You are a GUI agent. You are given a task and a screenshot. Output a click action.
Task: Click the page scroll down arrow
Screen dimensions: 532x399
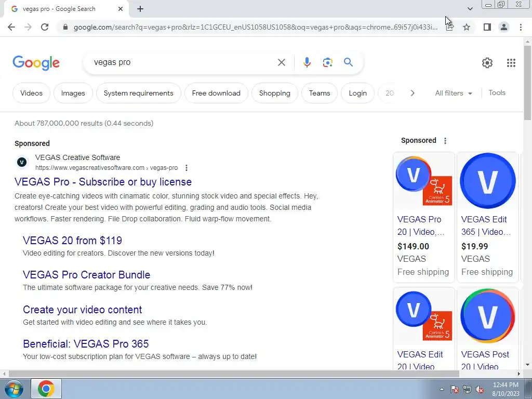point(527,365)
